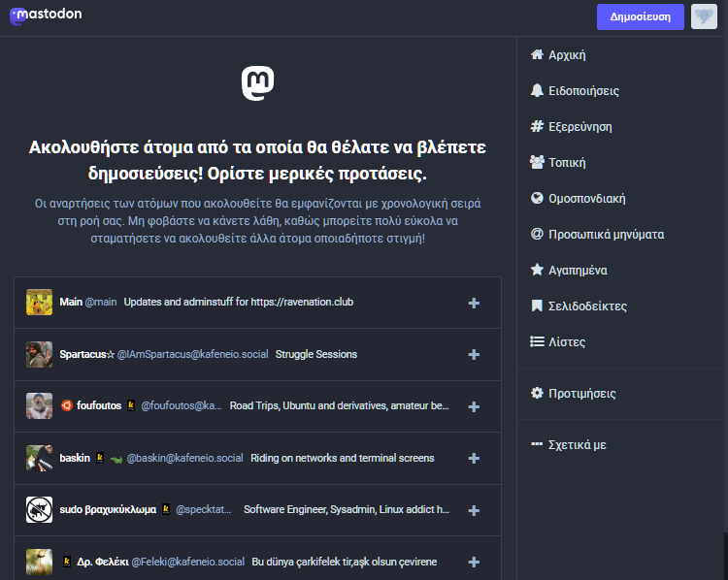Click bio 'Riding on networks and terminal screens'

(x=343, y=458)
